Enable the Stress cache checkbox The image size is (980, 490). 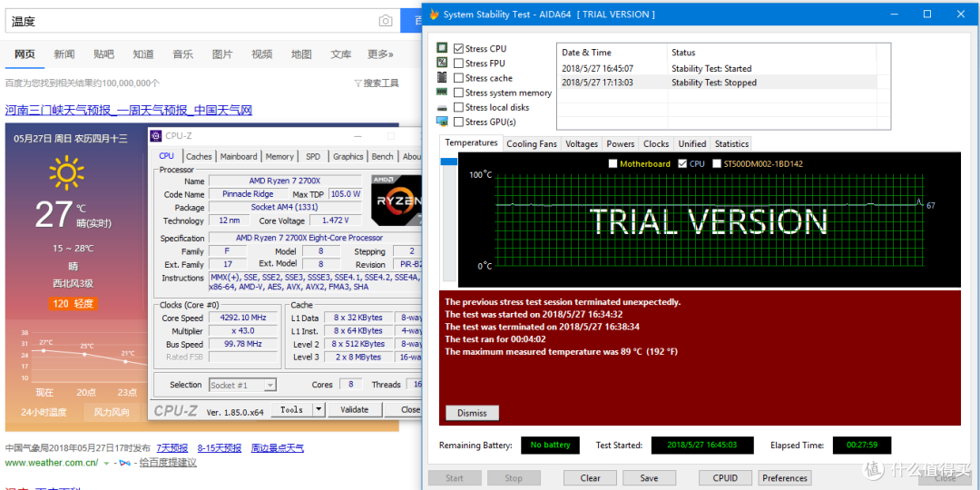click(x=459, y=78)
